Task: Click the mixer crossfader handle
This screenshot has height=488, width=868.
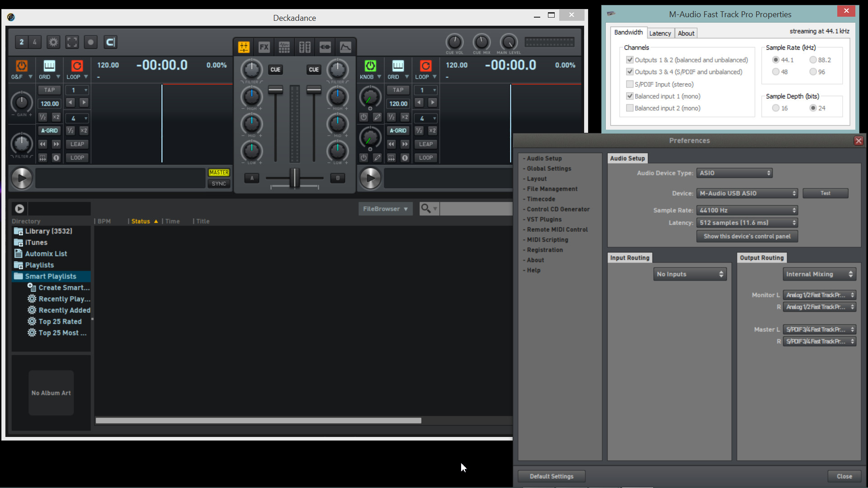Action: point(294,178)
